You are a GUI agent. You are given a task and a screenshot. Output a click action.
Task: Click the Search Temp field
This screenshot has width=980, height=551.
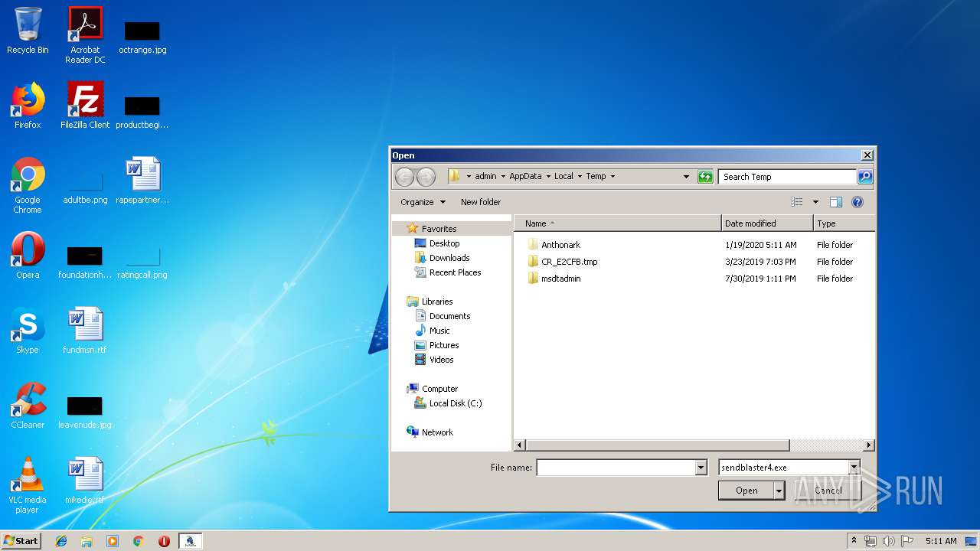[x=787, y=177]
